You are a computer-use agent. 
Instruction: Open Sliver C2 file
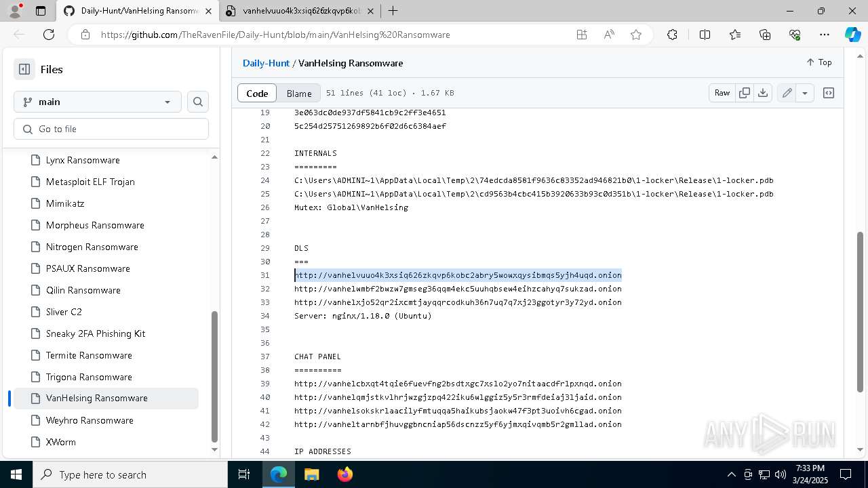[x=64, y=312]
